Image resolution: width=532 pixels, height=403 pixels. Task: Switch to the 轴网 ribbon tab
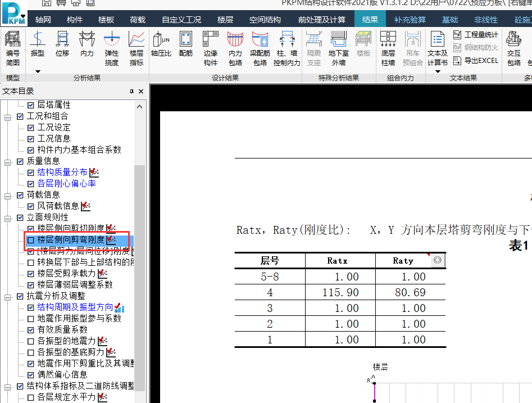(43, 20)
